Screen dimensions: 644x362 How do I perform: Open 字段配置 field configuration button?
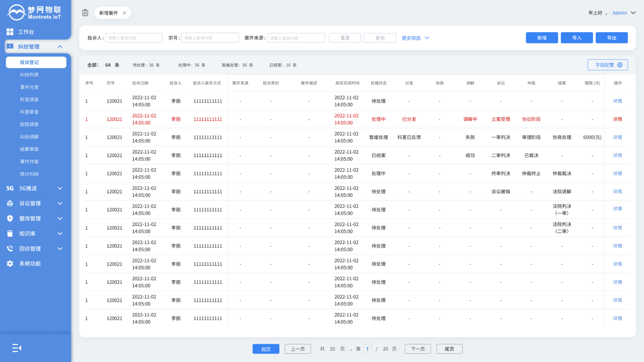pos(608,65)
